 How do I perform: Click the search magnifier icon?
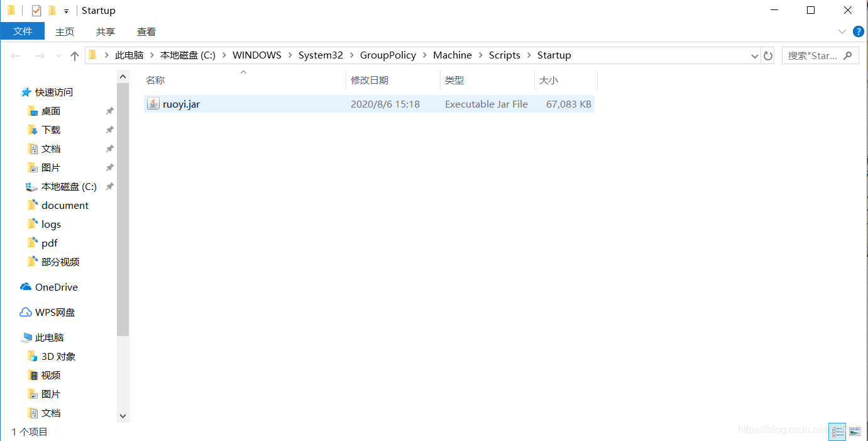[847, 55]
